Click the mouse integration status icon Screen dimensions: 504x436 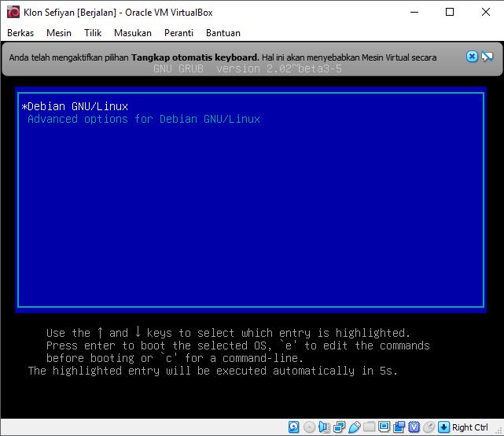(429, 427)
